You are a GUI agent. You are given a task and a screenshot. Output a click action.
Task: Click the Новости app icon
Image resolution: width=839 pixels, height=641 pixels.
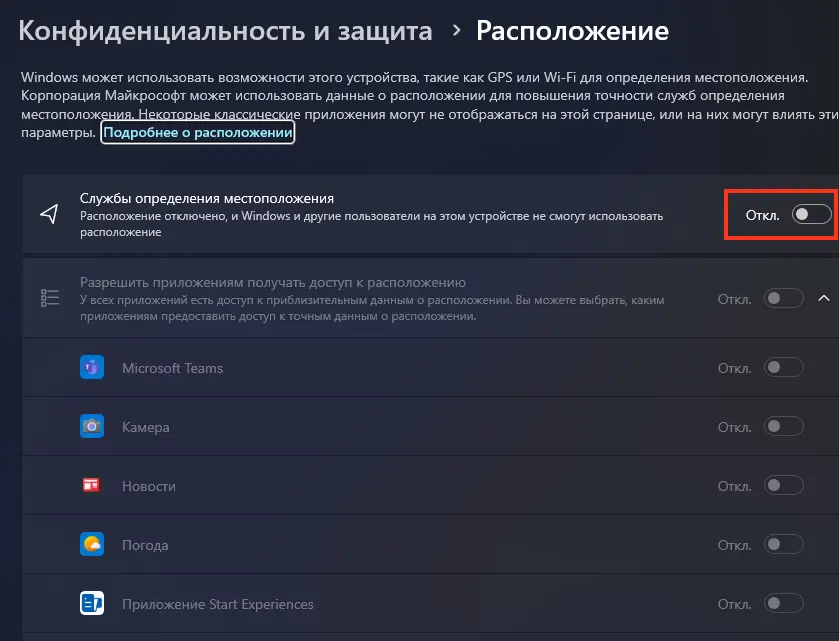click(92, 486)
